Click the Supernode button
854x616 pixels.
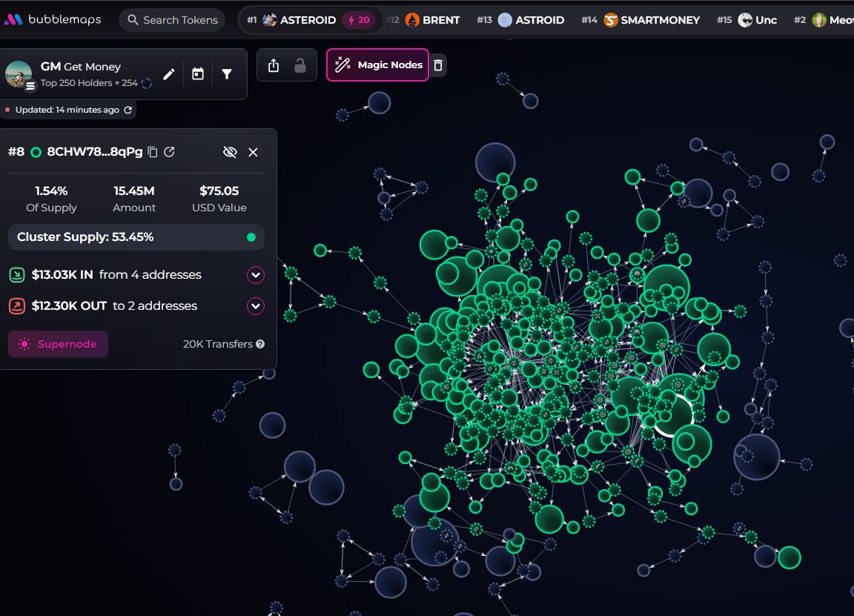click(x=58, y=344)
